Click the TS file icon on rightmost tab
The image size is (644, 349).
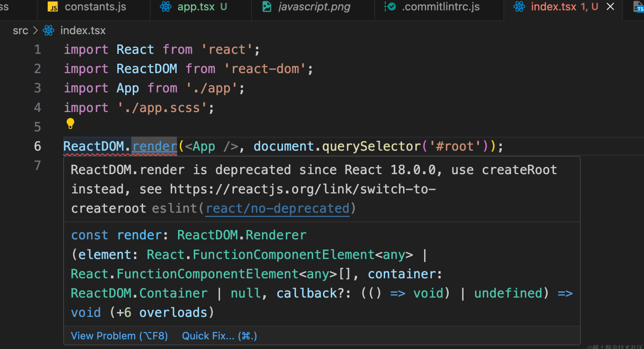click(638, 7)
